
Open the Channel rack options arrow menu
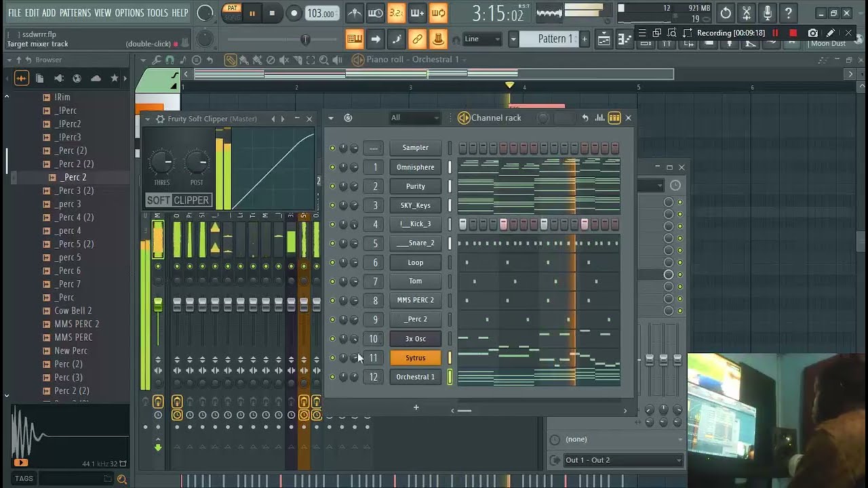point(331,118)
